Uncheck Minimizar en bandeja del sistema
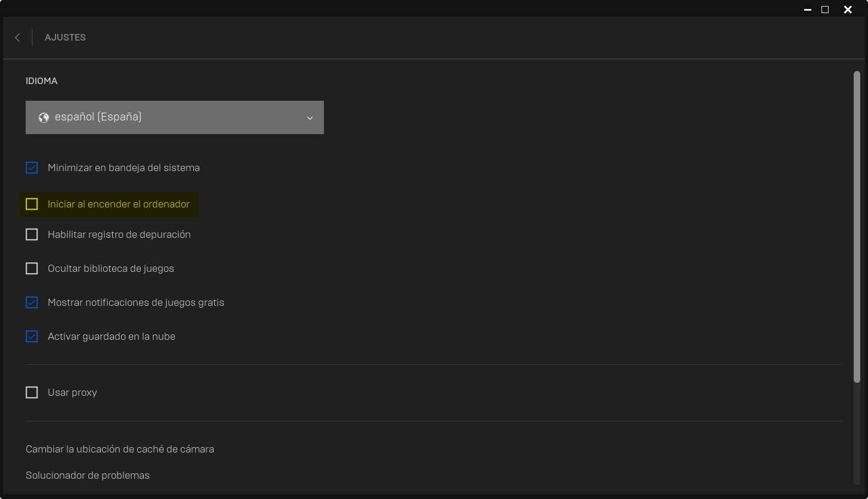The width and height of the screenshot is (868, 499). coord(32,168)
